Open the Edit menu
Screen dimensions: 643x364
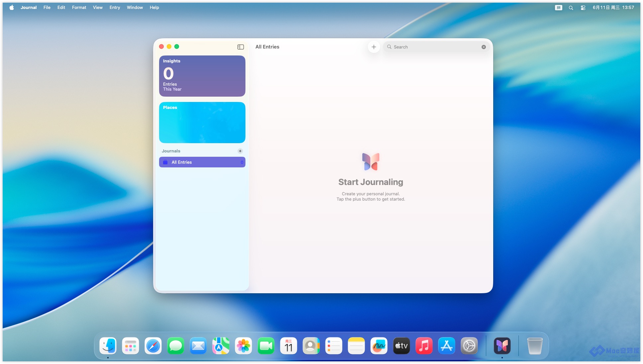pyautogui.click(x=61, y=7)
